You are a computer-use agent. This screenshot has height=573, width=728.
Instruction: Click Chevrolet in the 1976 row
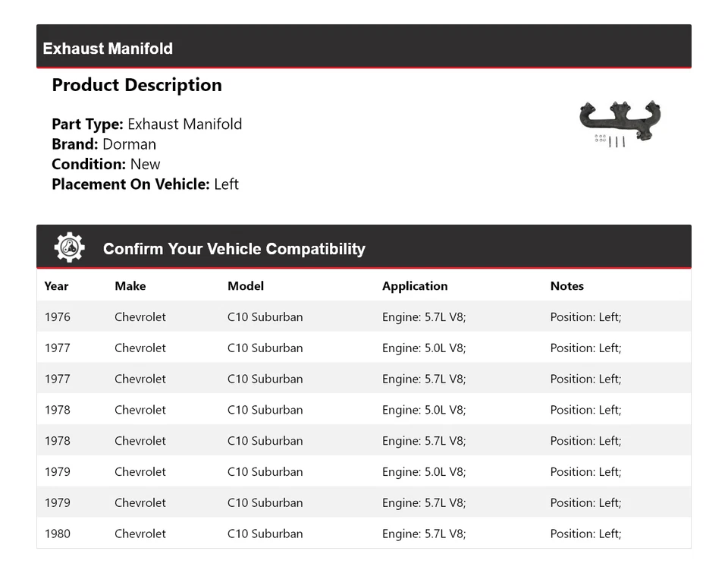[x=140, y=317]
